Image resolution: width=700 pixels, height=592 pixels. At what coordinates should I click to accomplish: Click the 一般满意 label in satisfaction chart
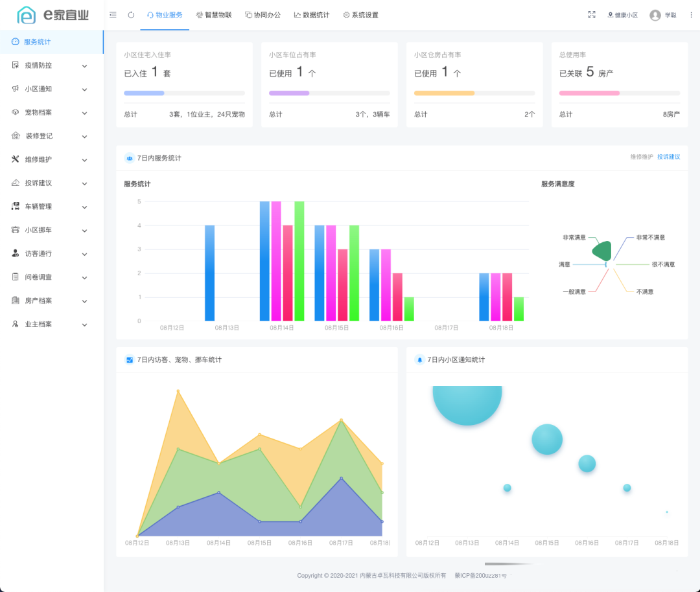coord(574,291)
